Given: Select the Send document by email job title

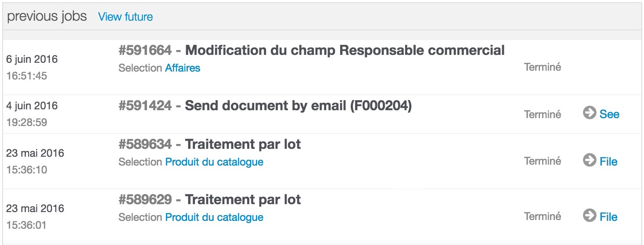Looking at the screenshot, I should point(265,106).
